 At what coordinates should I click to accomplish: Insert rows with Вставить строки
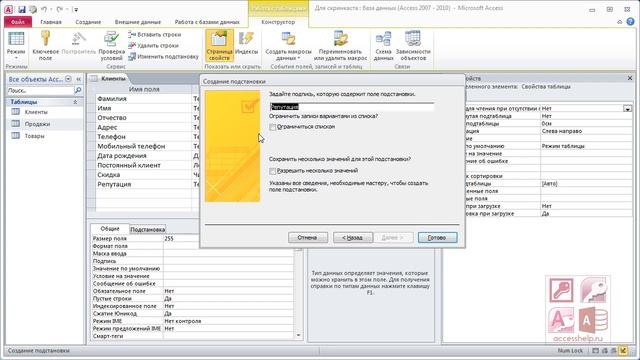coord(155,35)
